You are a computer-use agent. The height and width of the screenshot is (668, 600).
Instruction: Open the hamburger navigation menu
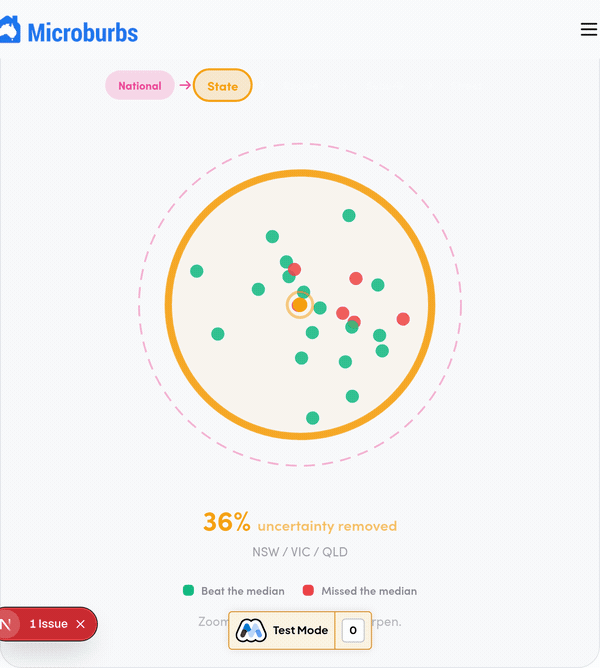588,30
